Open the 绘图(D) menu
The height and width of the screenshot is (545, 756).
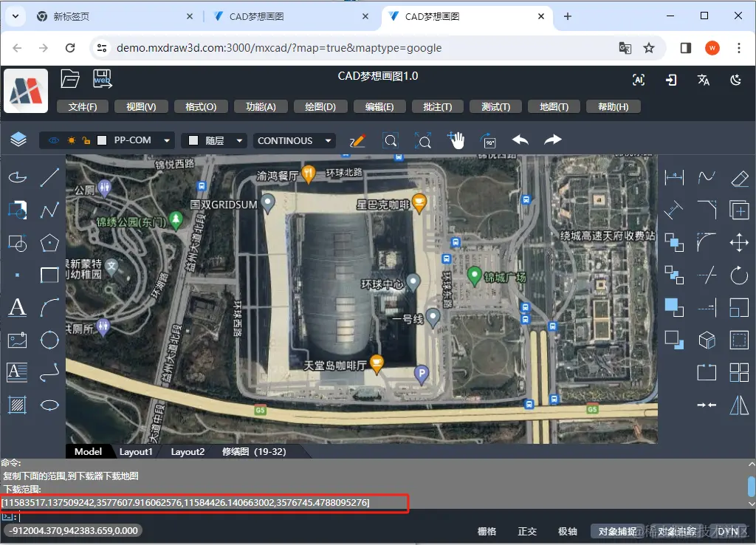[320, 106]
